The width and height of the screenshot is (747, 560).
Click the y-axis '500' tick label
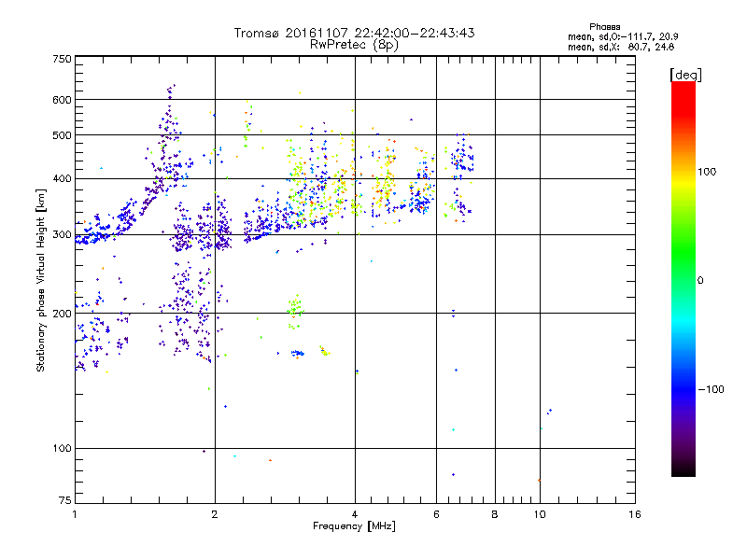click(62, 135)
